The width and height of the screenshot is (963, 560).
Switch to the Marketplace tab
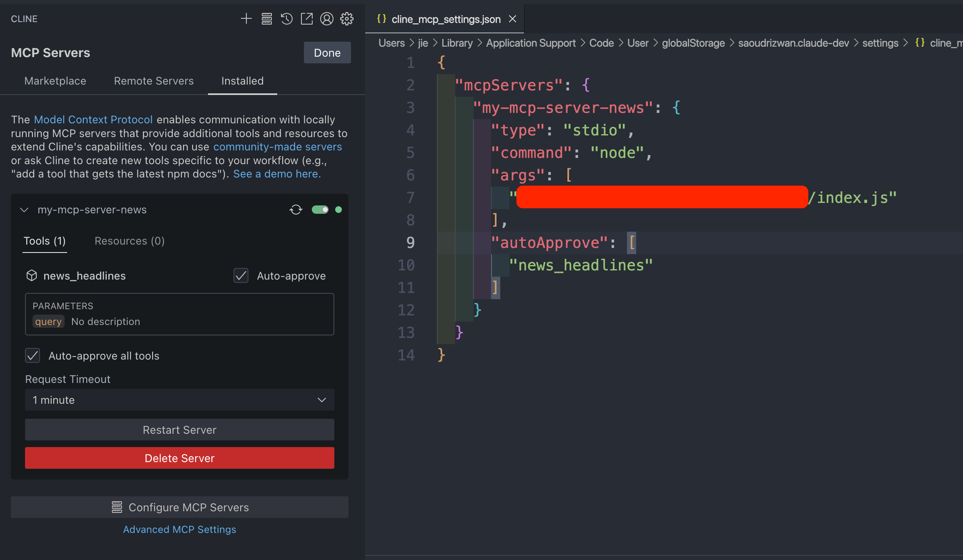(x=55, y=81)
